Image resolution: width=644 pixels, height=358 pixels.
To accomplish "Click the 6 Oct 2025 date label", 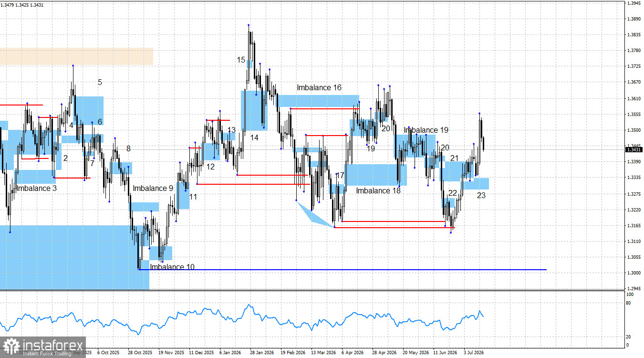I will 108,353.
